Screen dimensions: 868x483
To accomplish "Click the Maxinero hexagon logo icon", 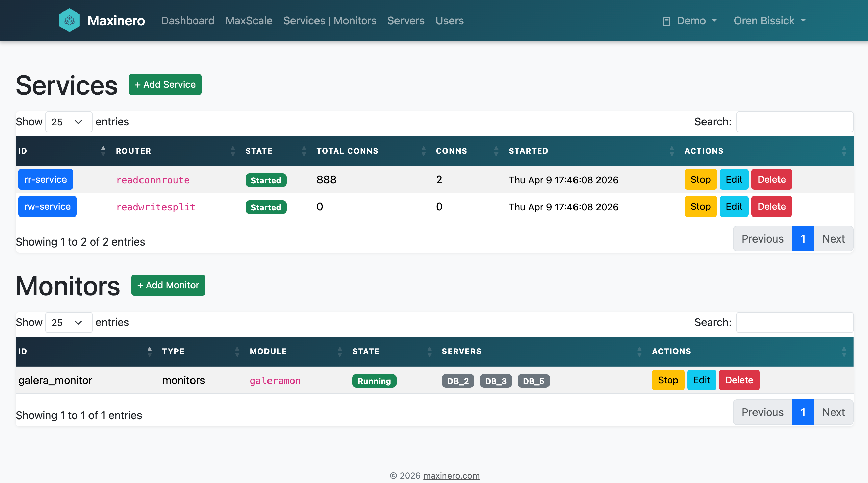I will [69, 21].
